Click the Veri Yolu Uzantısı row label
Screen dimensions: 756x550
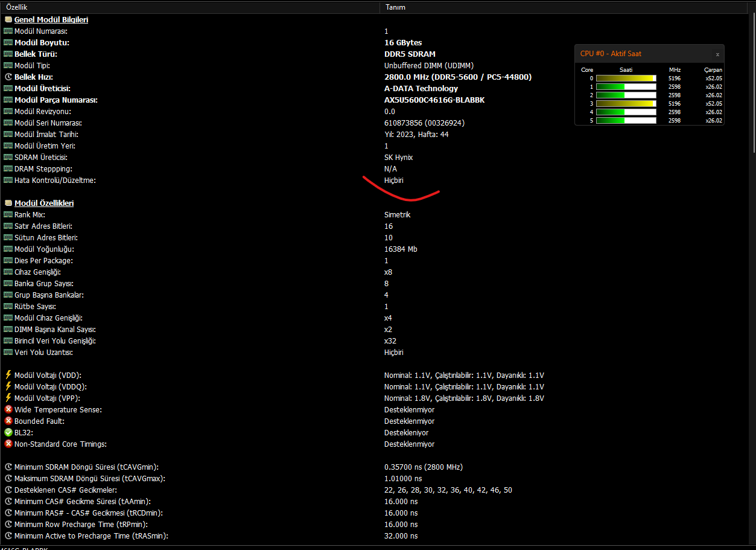(x=43, y=352)
